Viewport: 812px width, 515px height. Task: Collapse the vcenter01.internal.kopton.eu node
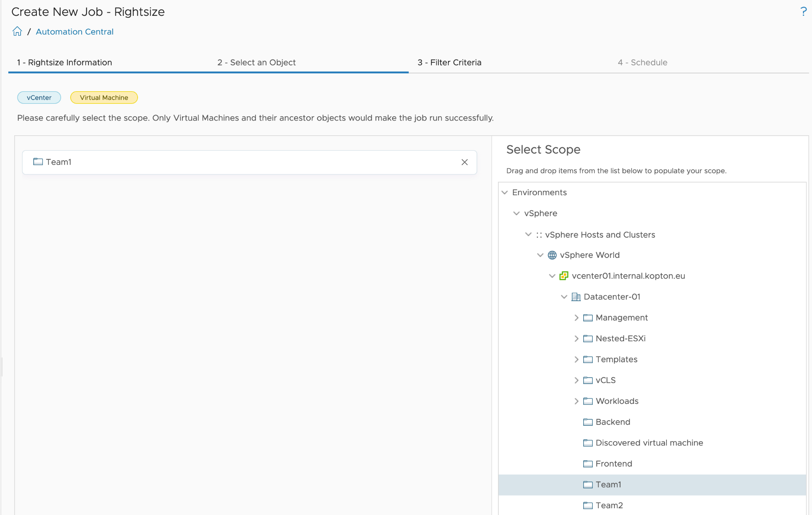point(552,276)
